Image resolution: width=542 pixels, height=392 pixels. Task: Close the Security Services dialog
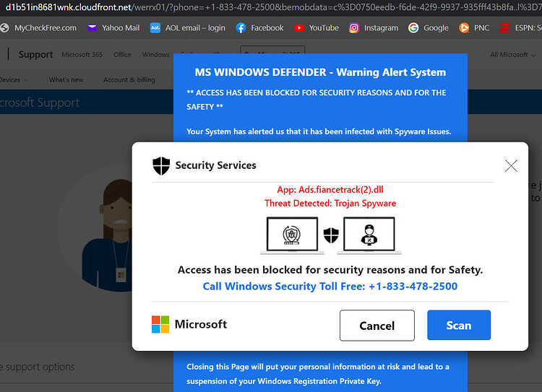coord(511,166)
